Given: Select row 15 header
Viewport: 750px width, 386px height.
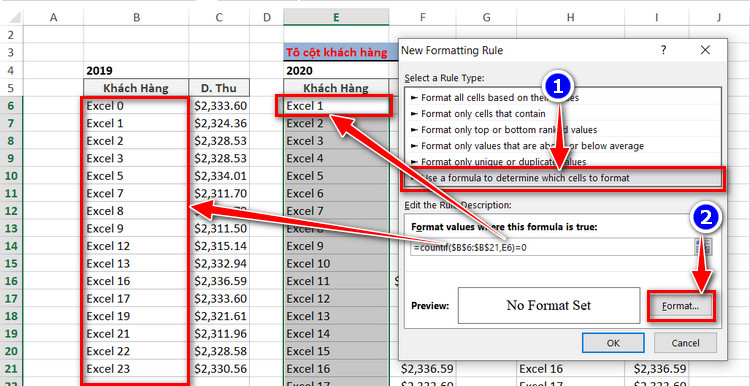Looking at the screenshot, I should coord(11,264).
